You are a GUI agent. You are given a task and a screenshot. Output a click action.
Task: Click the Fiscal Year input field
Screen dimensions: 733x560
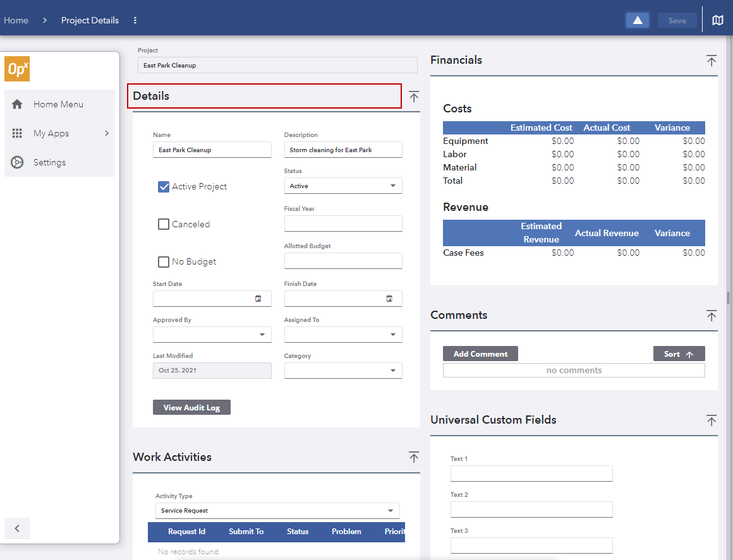click(x=343, y=223)
